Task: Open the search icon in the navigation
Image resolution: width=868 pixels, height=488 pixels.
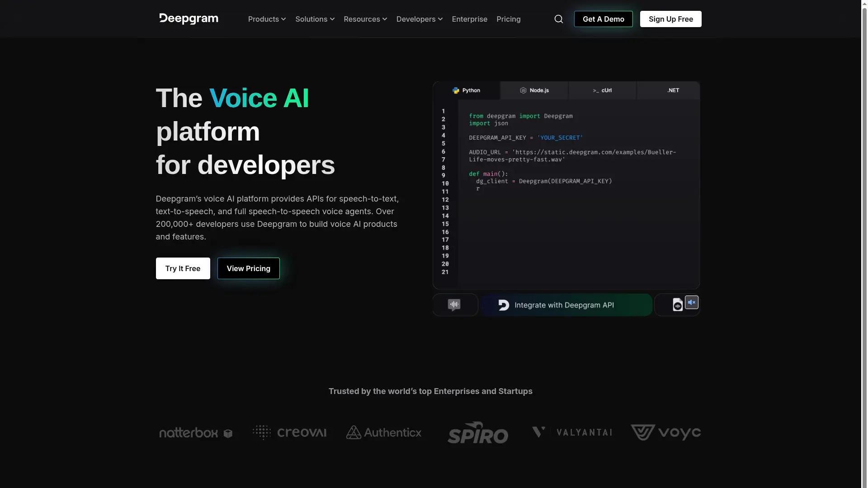Action: coord(558,19)
